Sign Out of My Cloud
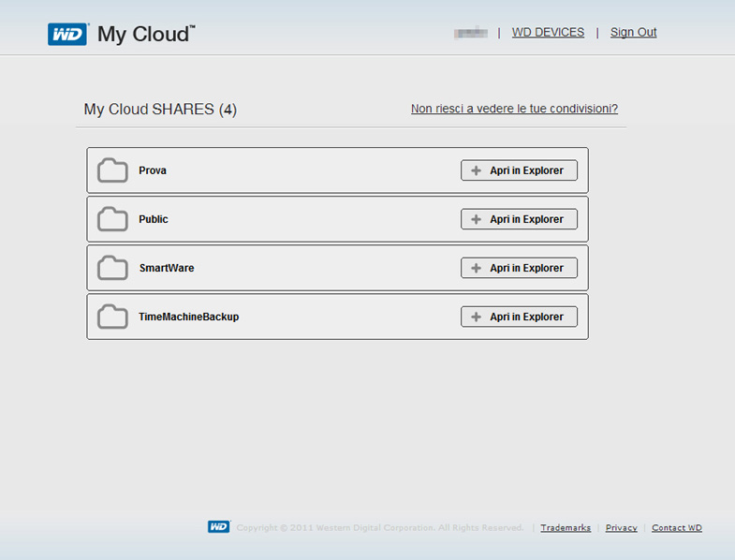Screen dimensions: 735x560 pyautogui.click(x=633, y=33)
